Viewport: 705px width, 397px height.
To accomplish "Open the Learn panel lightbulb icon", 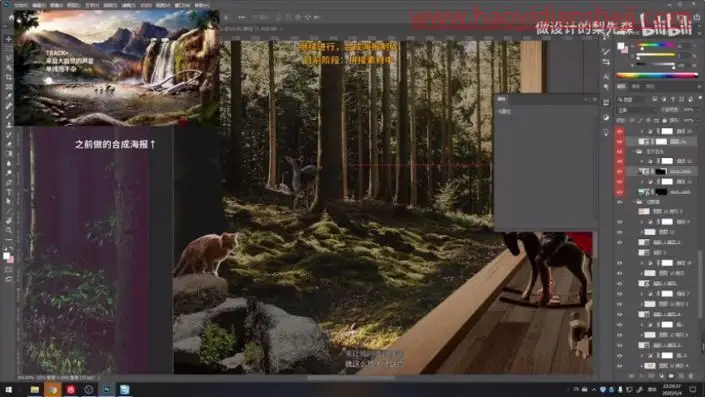I will click(x=606, y=133).
